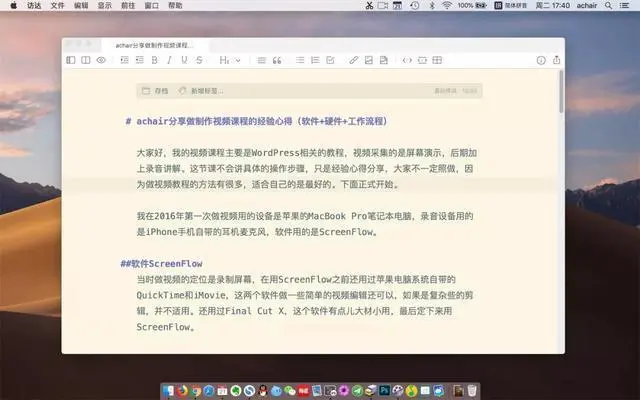Open Calendar in the Dock
640x400 pixels.
222,391
